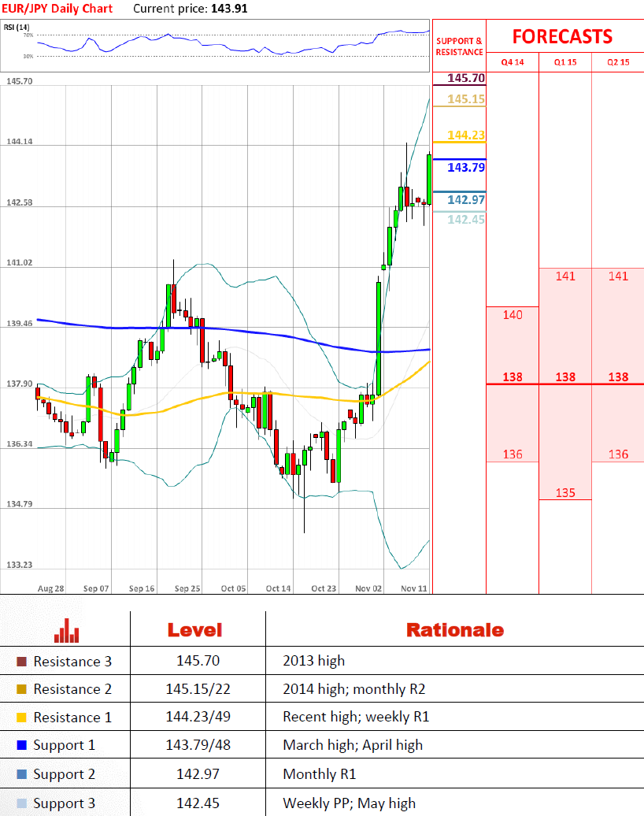644x816 pixels.
Task: Click the Oct 14 date axis label
Action: click(x=278, y=588)
